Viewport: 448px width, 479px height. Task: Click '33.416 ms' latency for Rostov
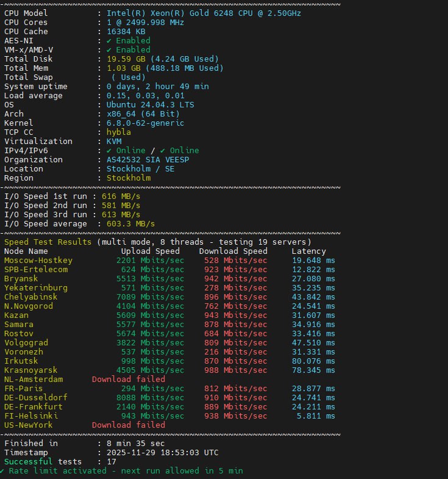click(313, 334)
